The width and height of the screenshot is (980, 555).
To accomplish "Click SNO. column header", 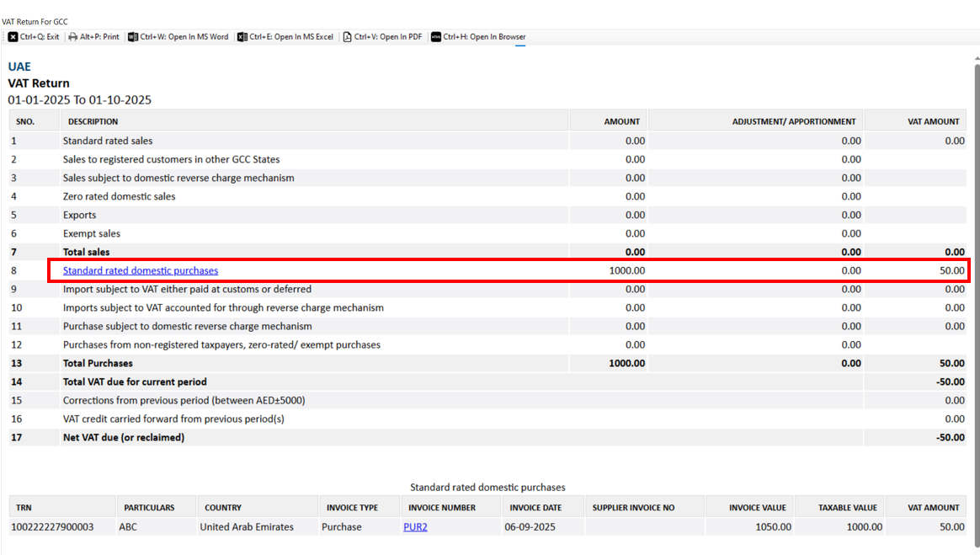I will click(x=34, y=121).
